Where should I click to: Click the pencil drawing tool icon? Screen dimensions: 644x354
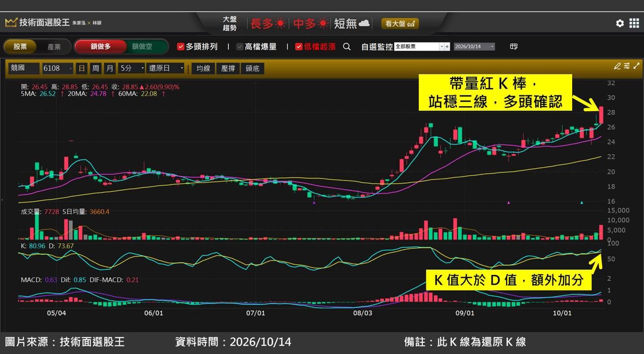click(x=617, y=66)
